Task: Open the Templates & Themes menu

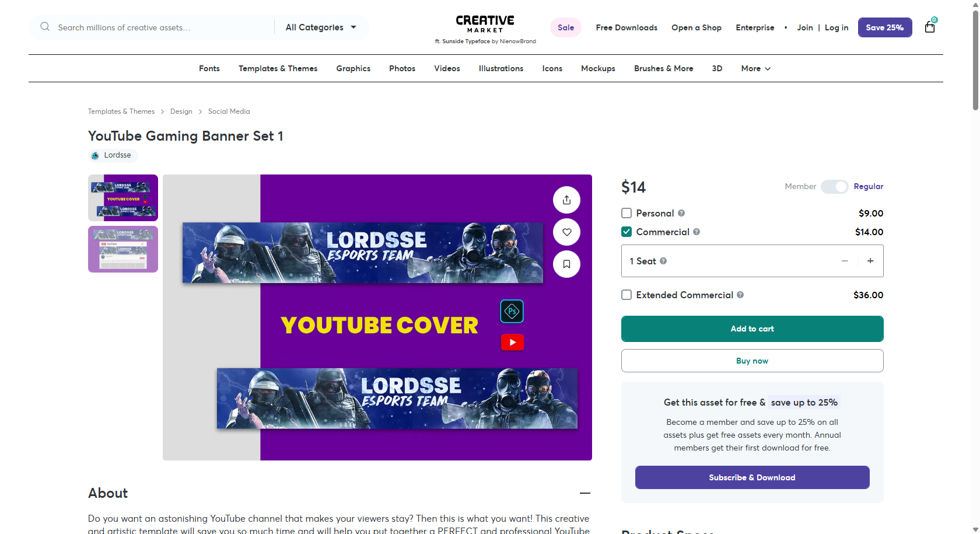Action: [278, 68]
